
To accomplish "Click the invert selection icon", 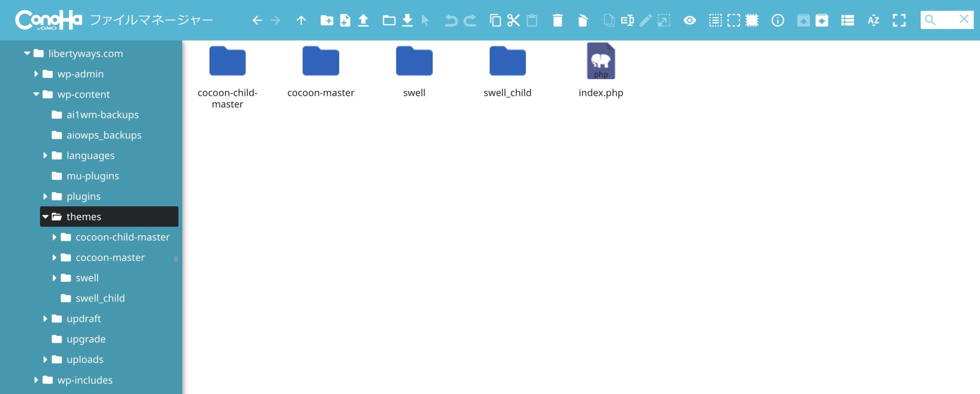I will point(752,20).
